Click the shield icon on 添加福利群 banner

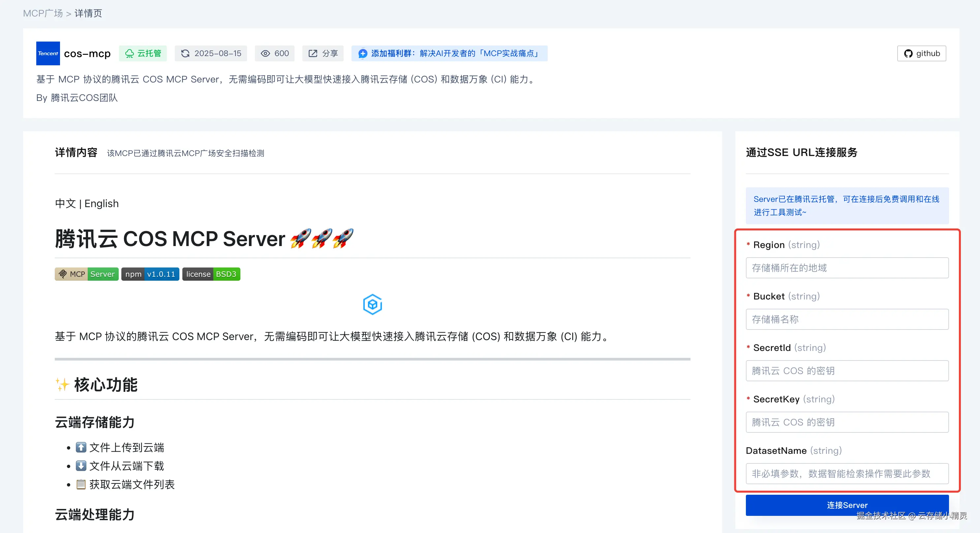pyautogui.click(x=363, y=54)
